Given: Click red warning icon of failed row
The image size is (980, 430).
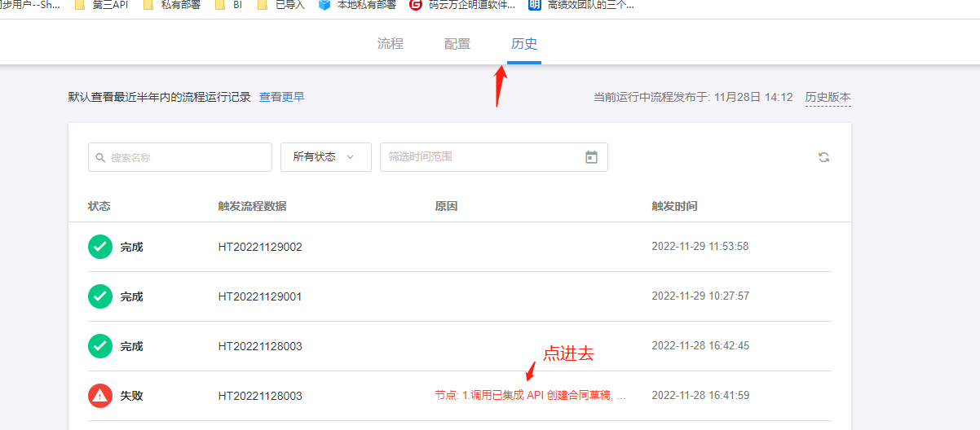Looking at the screenshot, I should (x=99, y=396).
